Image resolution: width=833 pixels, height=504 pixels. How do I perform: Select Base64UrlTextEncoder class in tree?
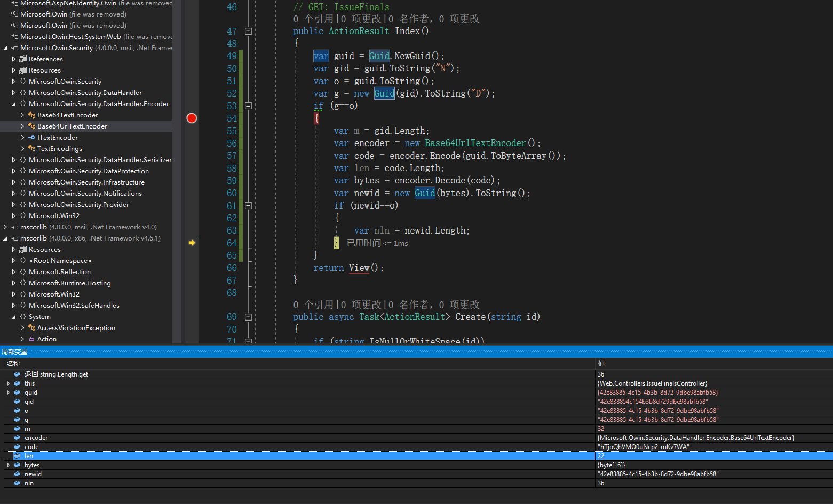point(72,126)
